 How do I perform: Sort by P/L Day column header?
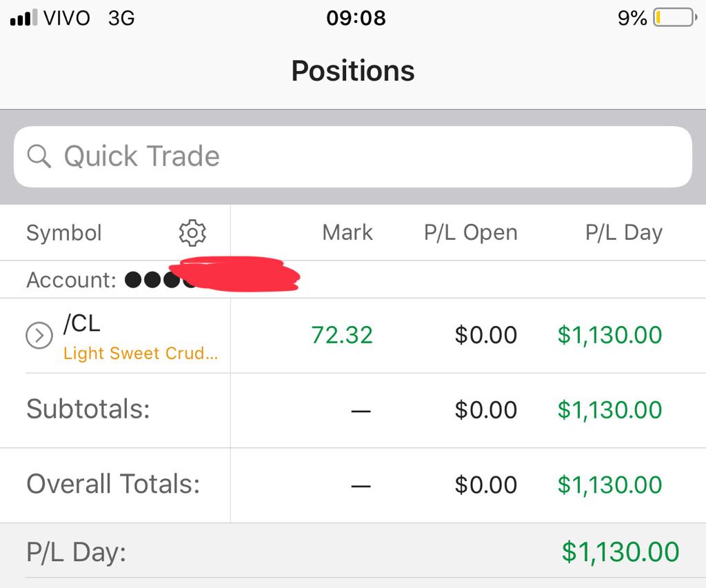623,233
